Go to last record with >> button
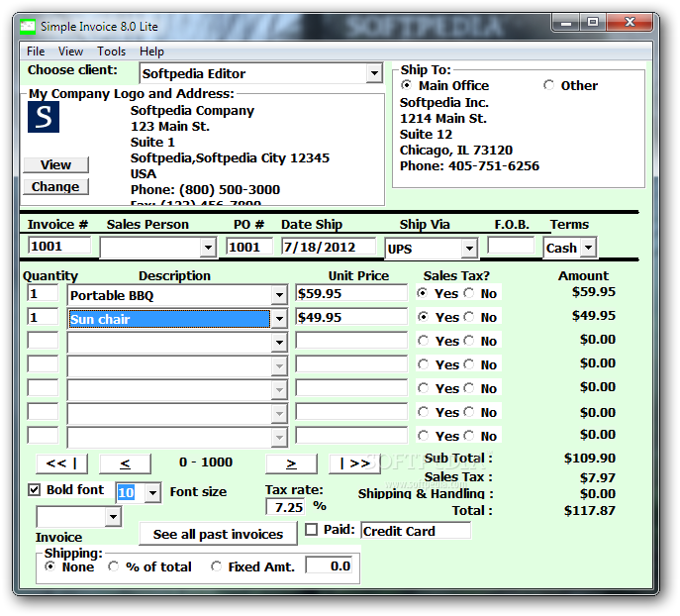680x616 pixels. (354, 463)
